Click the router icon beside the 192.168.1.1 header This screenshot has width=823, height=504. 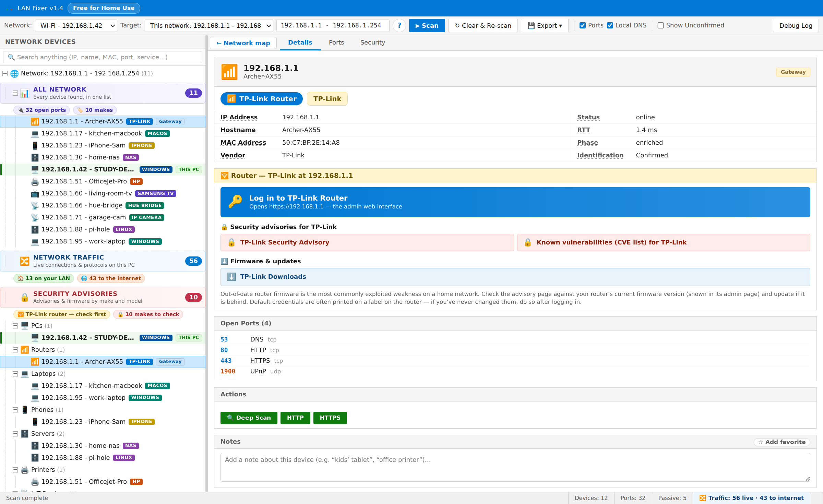[x=229, y=72]
